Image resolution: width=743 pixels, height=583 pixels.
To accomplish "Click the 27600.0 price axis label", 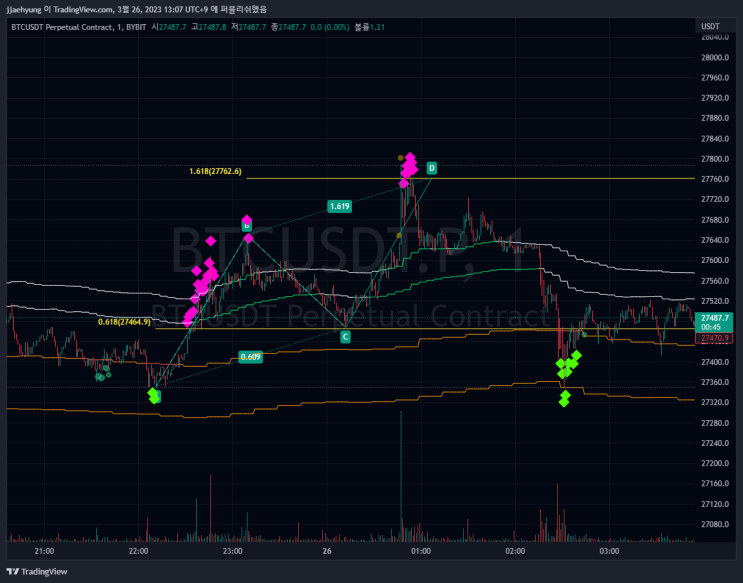I will click(x=715, y=260).
